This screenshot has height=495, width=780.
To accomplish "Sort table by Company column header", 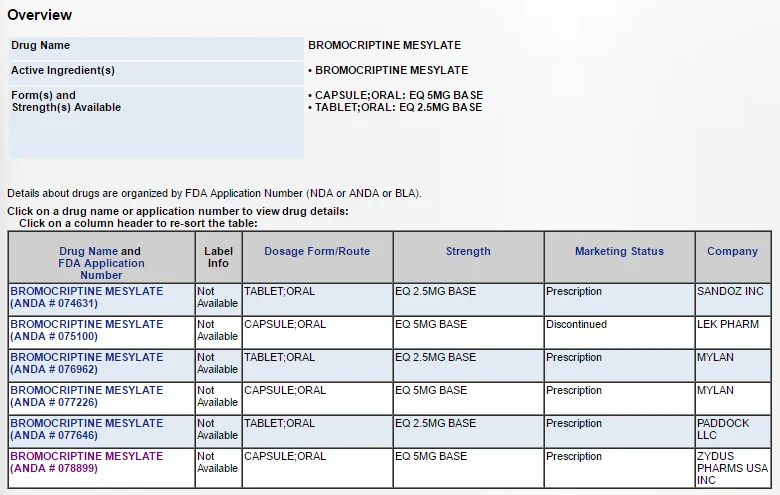I will tap(732, 251).
